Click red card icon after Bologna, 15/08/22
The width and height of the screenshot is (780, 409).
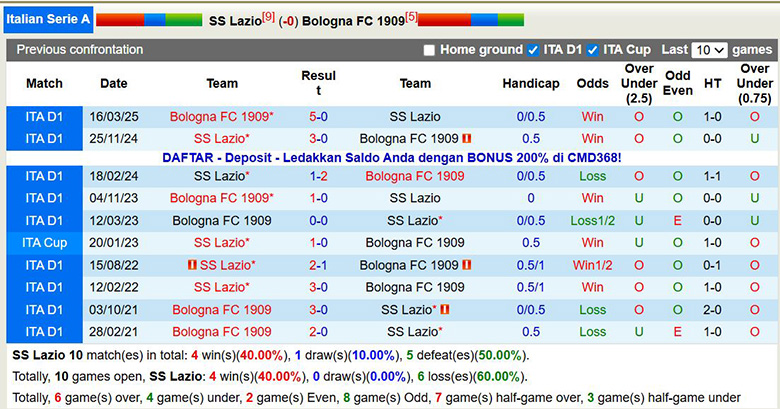[x=467, y=266]
